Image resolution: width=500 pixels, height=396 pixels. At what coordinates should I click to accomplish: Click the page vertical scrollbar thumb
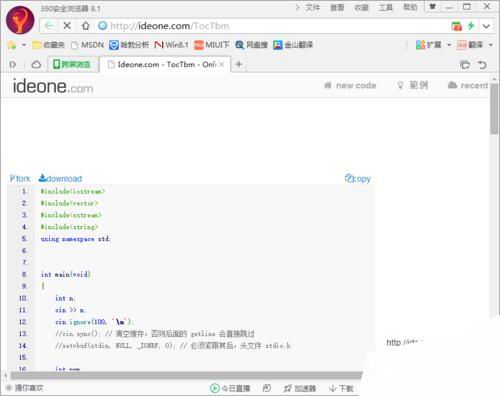[x=494, y=109]
